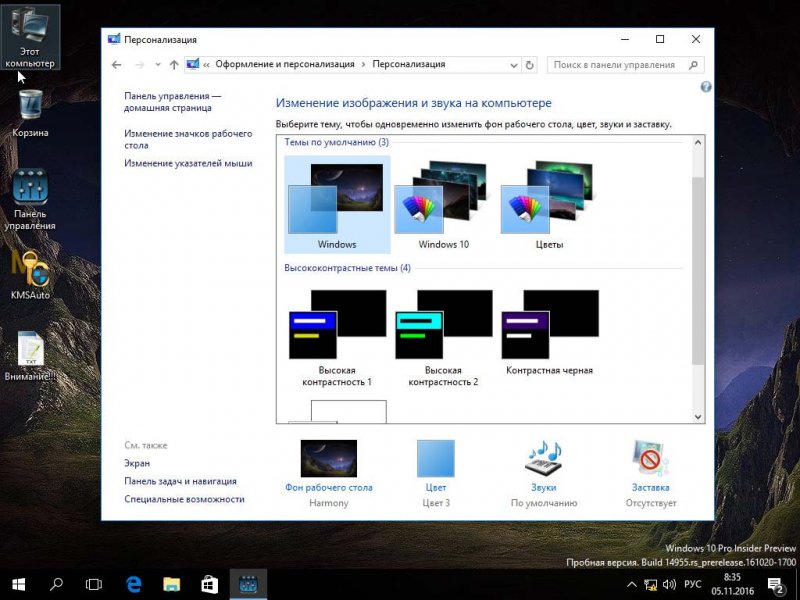The height and width of the screenshot is (600, 800).
Task: Click the Цвет link text
Action: point(436,487)
